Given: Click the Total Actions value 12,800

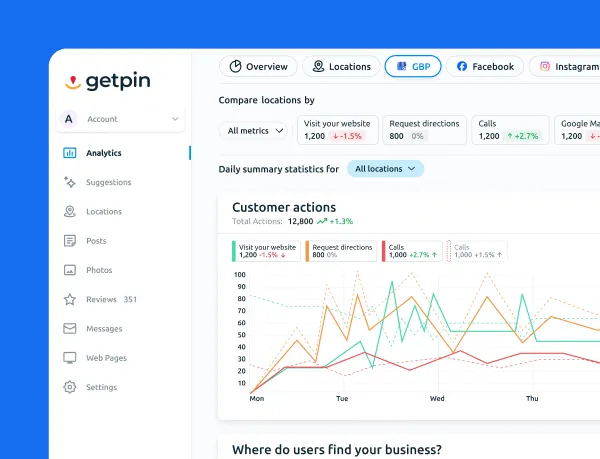Looking at the screenshot, I should click(x=300, y=221).
